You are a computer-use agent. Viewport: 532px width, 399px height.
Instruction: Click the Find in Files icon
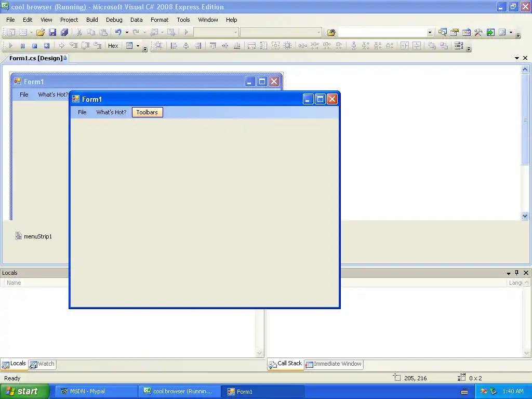(331, 32)
